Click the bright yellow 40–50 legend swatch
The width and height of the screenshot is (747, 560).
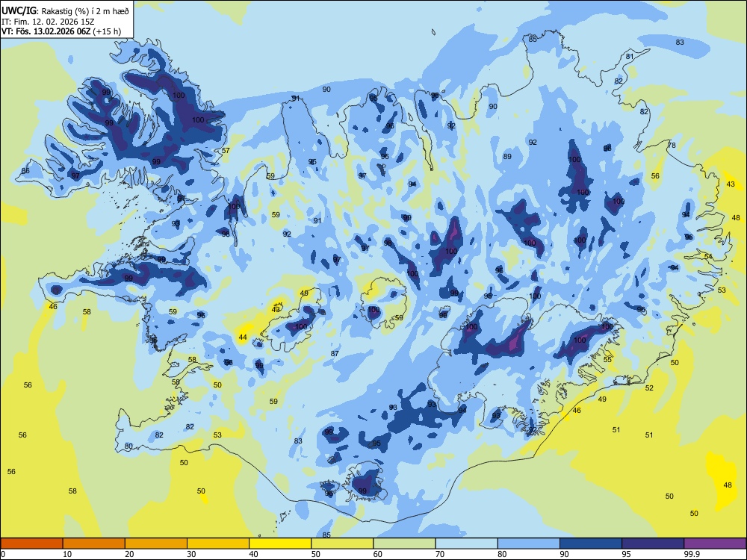pos(280,544)
